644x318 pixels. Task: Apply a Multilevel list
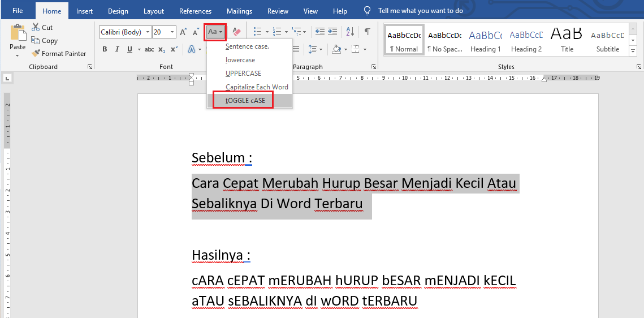click(x=296, y=32)
